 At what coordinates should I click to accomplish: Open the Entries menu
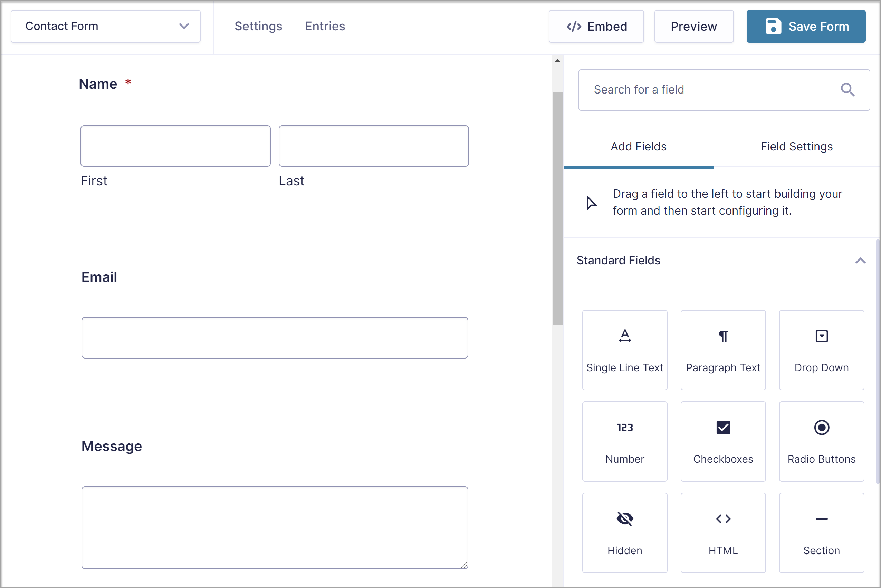pos(325,26)
